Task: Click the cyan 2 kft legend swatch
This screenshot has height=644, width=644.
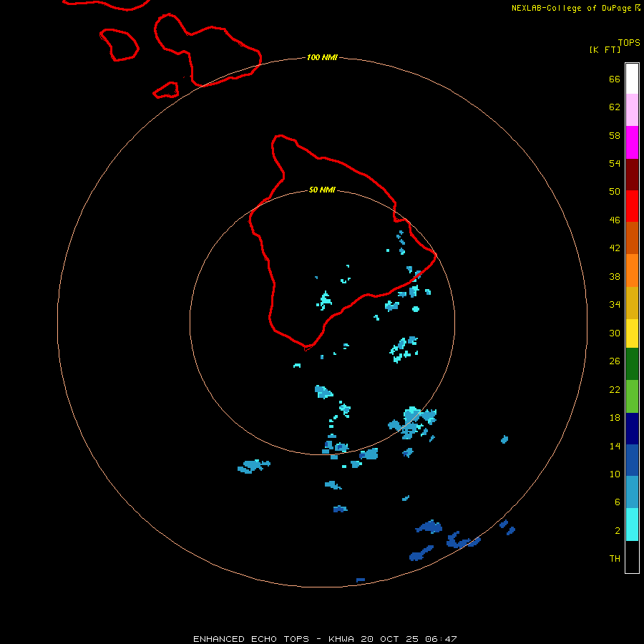Action: [632, 525]
